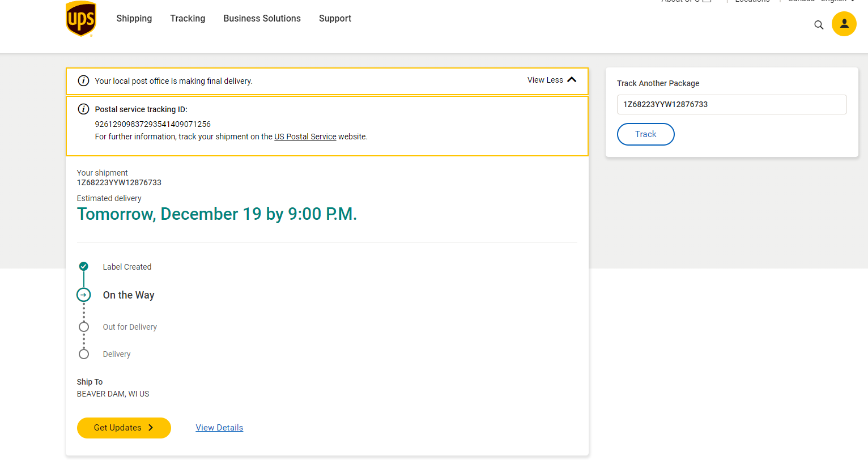Click the Delivery step circle marker
This screenshot has height=460, width=868.
pyautogui.click(x=84, y=354)
